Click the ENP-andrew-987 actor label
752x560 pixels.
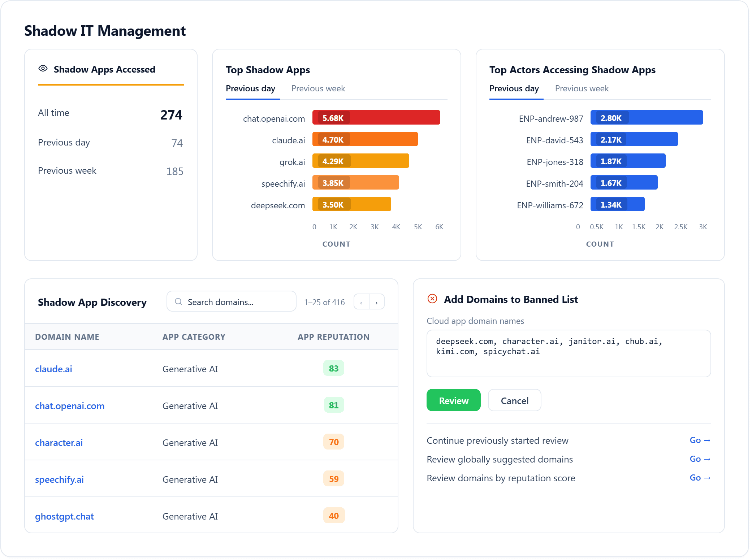point(551,118)
